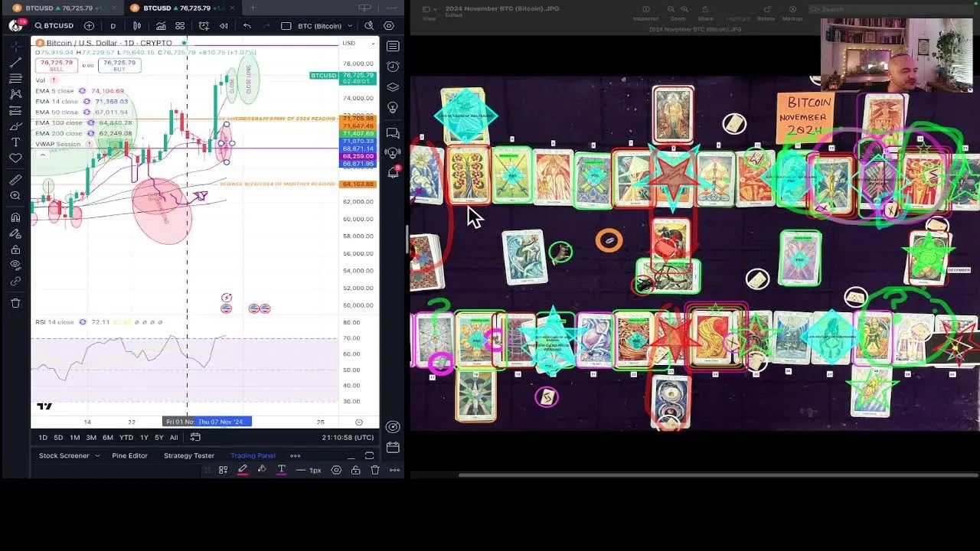Screen dimensions: 980x551
Task: Activate the zoom in magnifier tool
Action: tap(15, 196)
